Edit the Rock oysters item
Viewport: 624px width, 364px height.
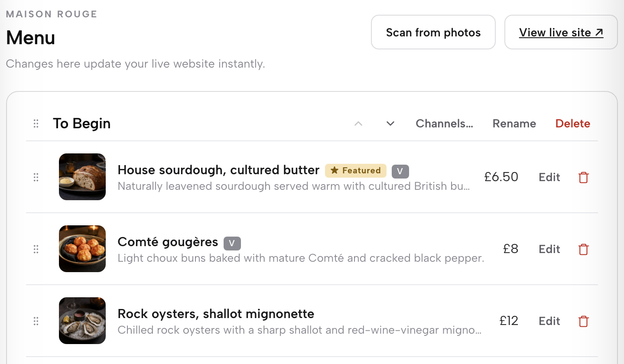549,321
